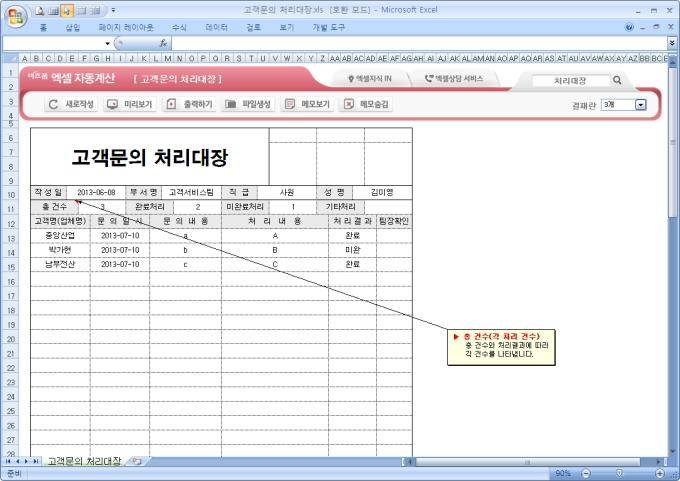The width and height of the screenshot is (680, 481).
Task: Go to the 개발 도구 ribbon tab
Action: pos(328,27)
